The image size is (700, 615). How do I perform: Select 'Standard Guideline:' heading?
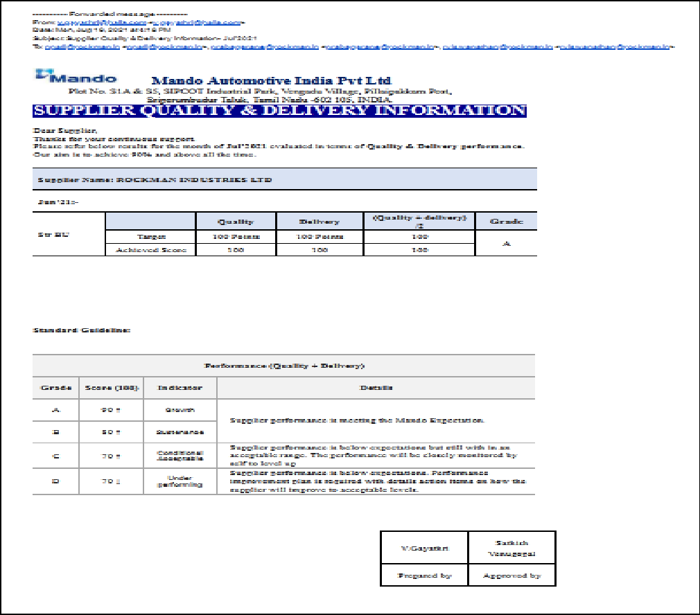coord(82,330)
